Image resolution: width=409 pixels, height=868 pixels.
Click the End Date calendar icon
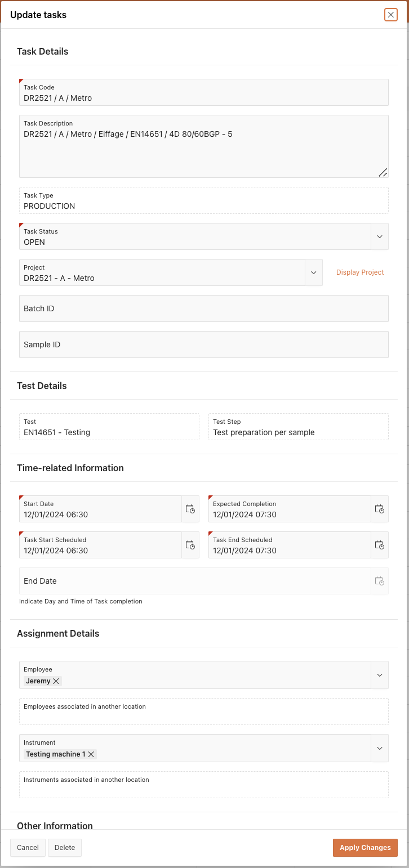380,581
